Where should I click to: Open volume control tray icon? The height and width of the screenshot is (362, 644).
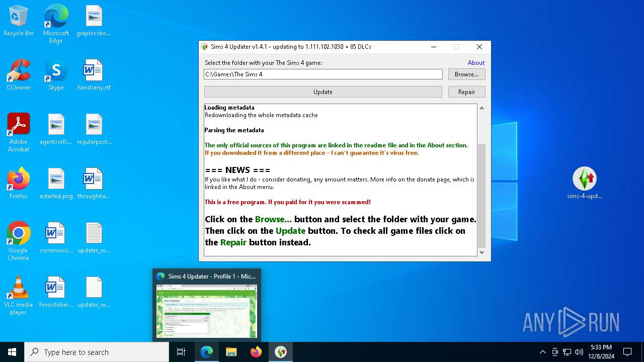pyautogui.click(x=579, y=352)
